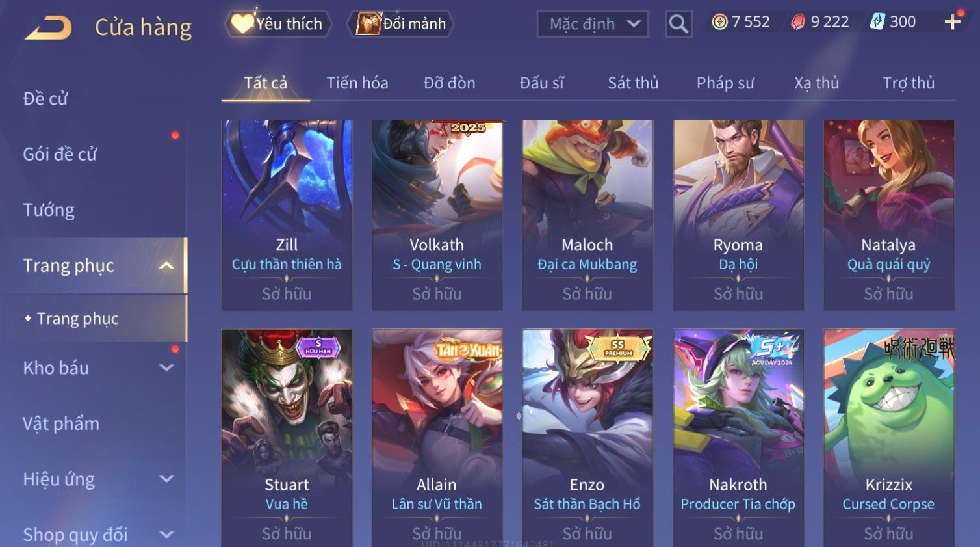Open Tướng in the sidebar
The height and width of the screenshot is (547, 980).
tap(49, 210)
